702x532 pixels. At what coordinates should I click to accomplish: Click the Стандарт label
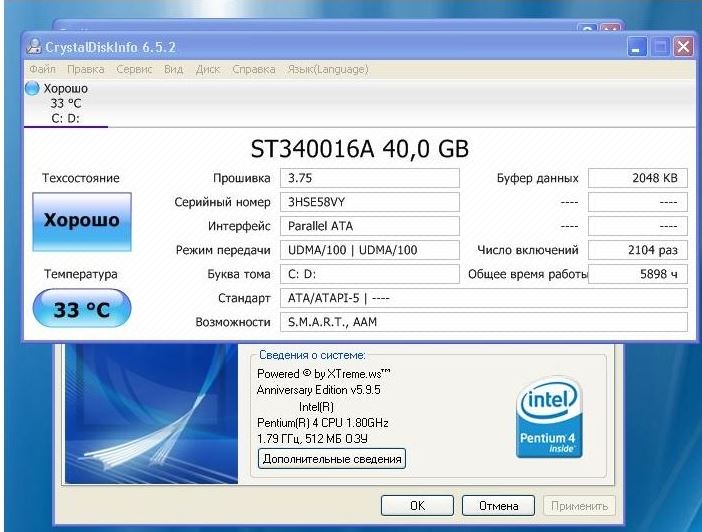pyautogui.click(x=244, y=298)
